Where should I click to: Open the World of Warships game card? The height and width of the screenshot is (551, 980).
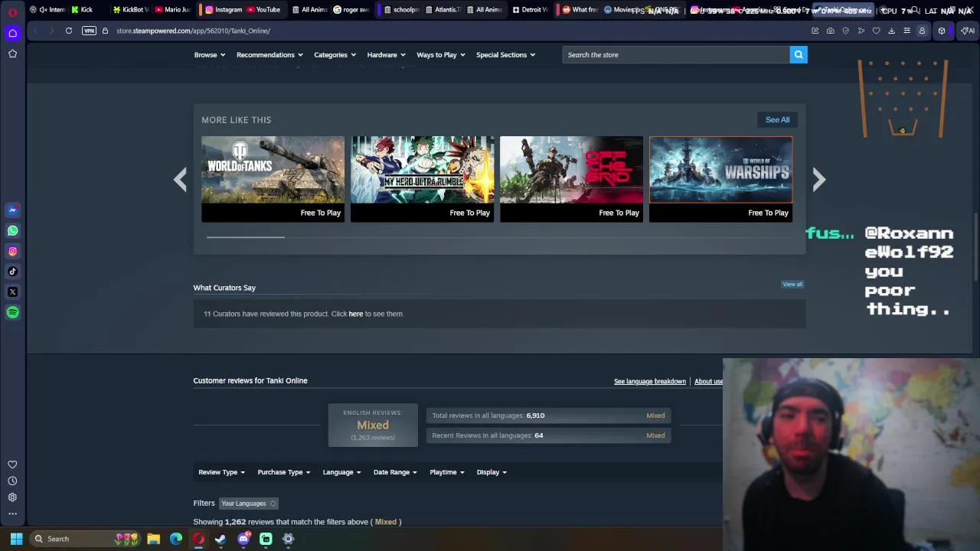721,179
